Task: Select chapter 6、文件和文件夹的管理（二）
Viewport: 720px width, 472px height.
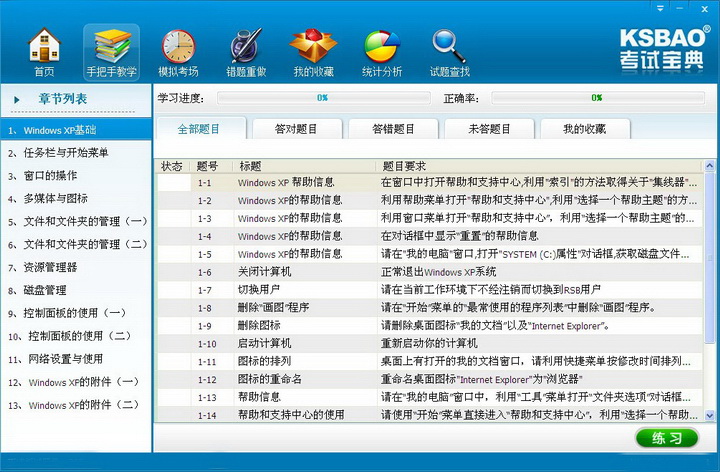Action: (x=76, y=244)
